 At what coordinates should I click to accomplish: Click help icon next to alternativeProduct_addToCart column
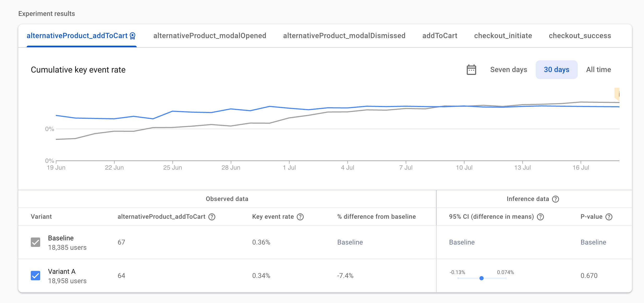coord(212,217)
